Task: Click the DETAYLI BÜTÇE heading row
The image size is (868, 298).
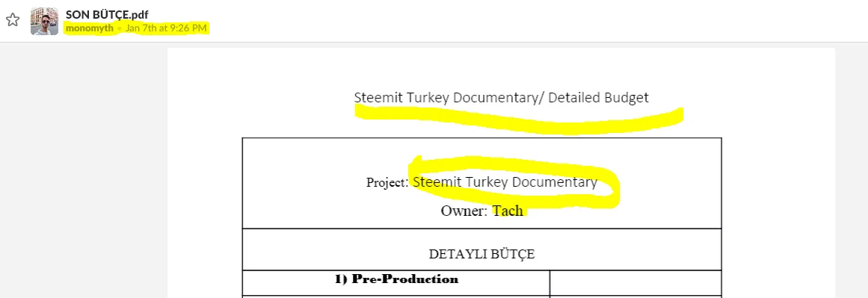Action: (481, 249)
